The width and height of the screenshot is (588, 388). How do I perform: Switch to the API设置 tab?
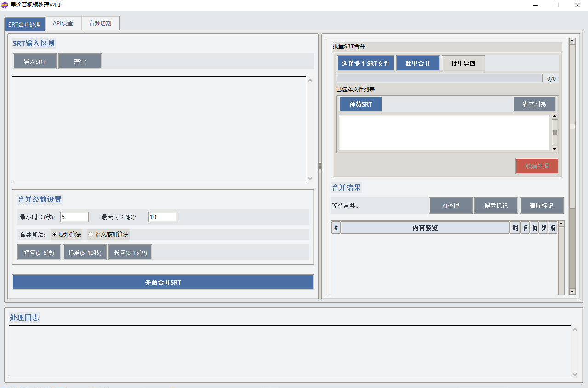pyautogui.click(x=63, y=23)
